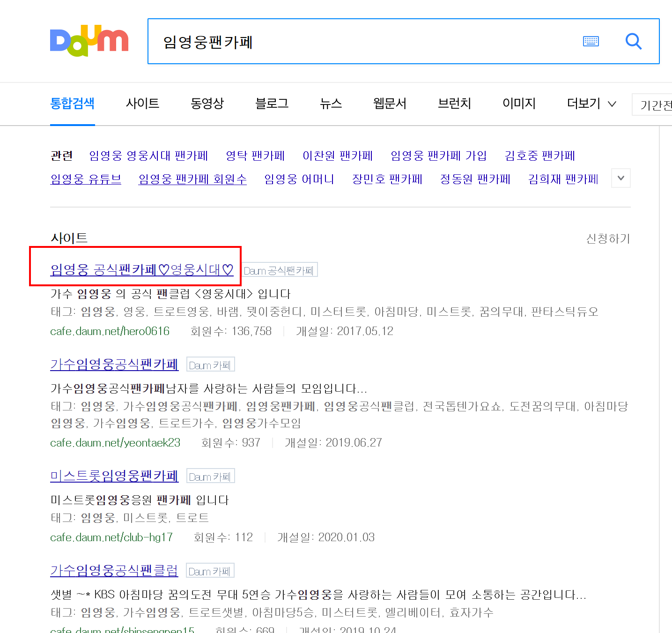Open the 가수임영웅공식팬카페 result title

[114, 364]
